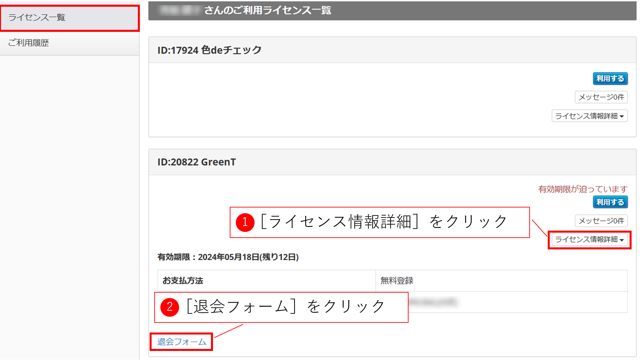This screenshot has height=362, width=644.
Task: Click the 有効期限が迫っています warning text
Action: pyautogui.click(x=583, y=189)
